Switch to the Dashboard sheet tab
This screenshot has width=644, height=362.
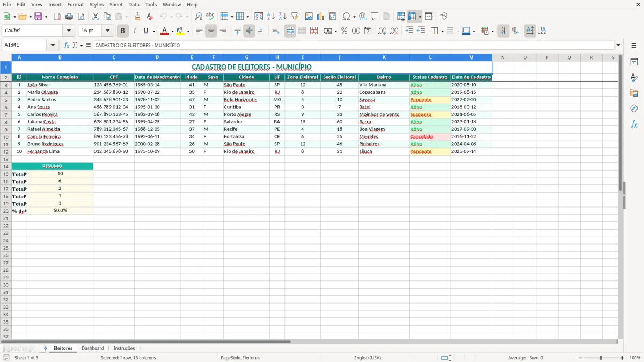click(93, 348)
